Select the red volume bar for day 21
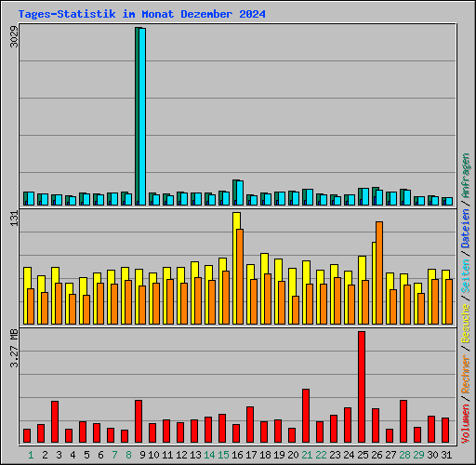Viewport: 476px width, 465px height. pyautogui.click(x=306, y=416)
